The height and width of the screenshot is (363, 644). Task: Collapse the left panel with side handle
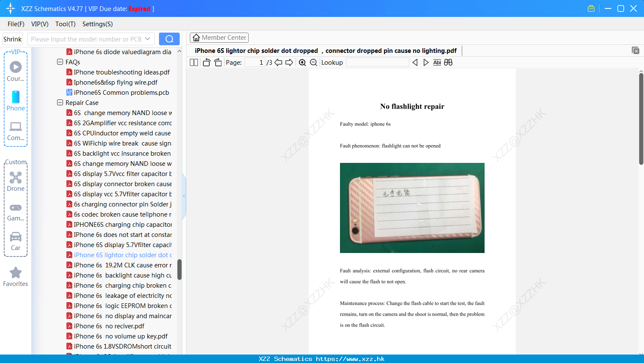tap(184, 196)
